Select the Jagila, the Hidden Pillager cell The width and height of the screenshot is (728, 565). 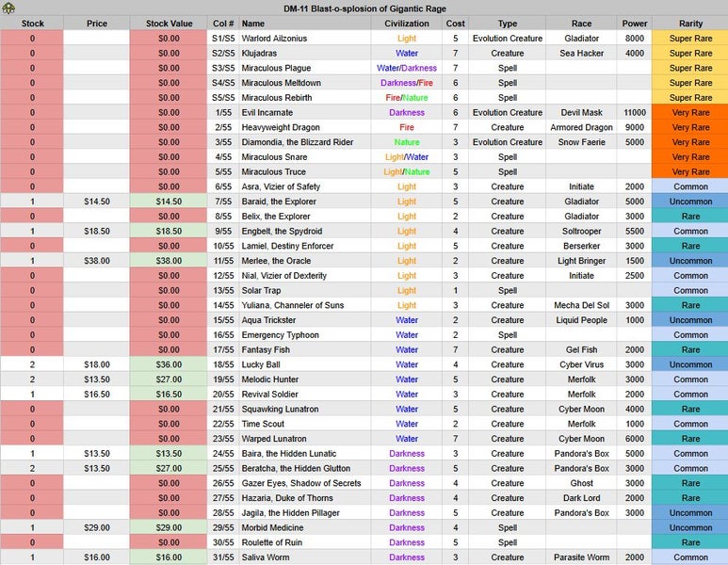pyautogui.click(x=305, y=513)
